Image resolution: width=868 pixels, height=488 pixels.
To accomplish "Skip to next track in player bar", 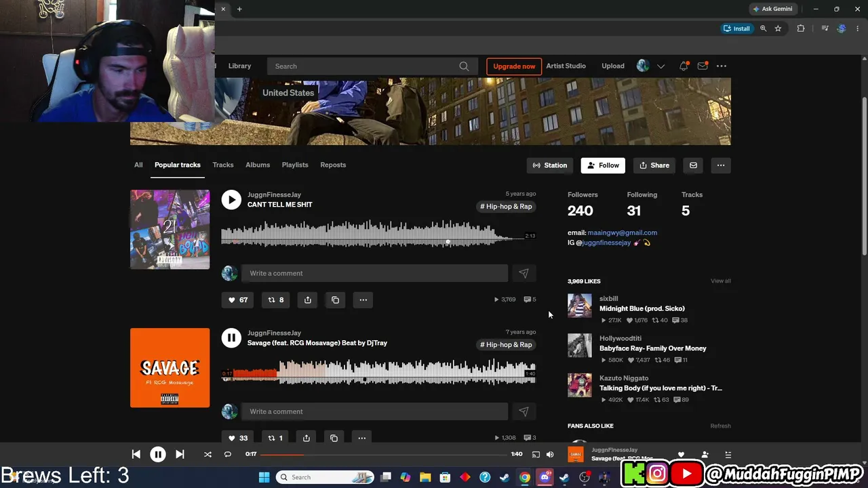I will pos(180,454).
